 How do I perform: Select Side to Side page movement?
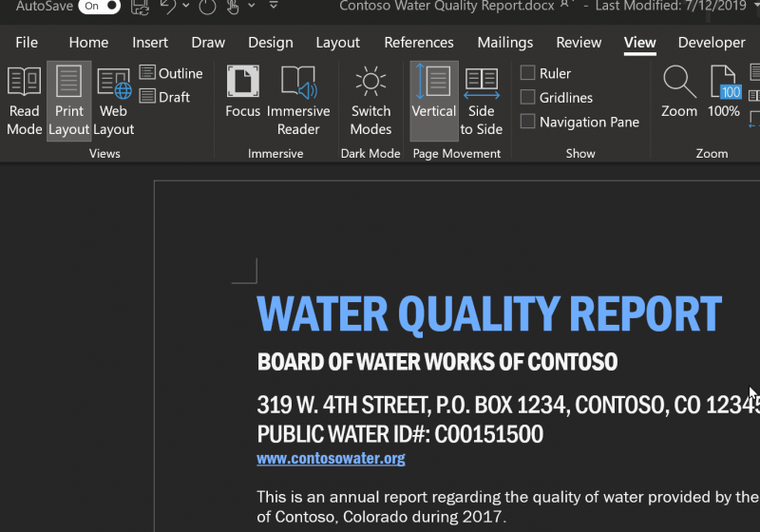coord(482,102)
